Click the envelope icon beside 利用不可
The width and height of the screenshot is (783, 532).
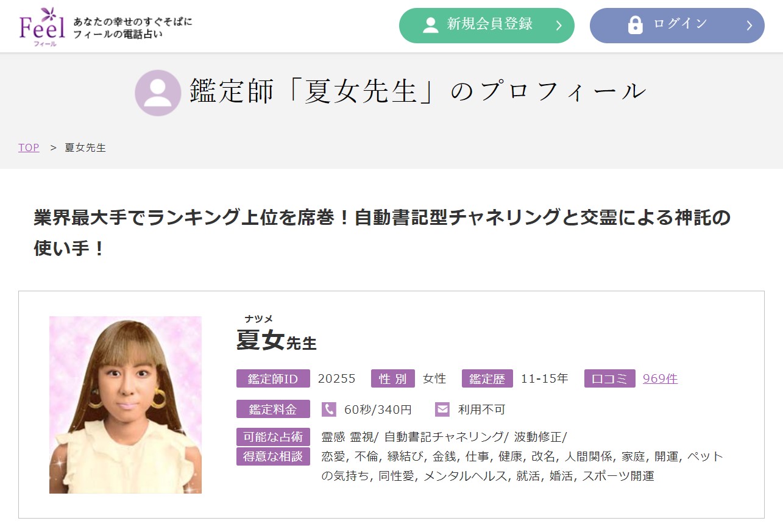tap(442, 410)
